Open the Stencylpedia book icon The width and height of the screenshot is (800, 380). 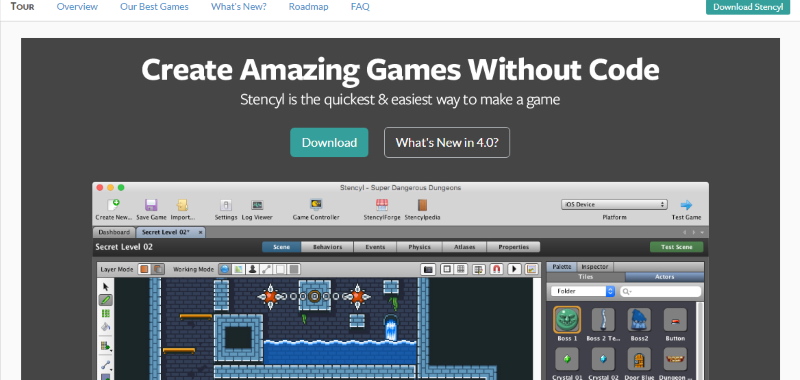(x=422, y=205)
